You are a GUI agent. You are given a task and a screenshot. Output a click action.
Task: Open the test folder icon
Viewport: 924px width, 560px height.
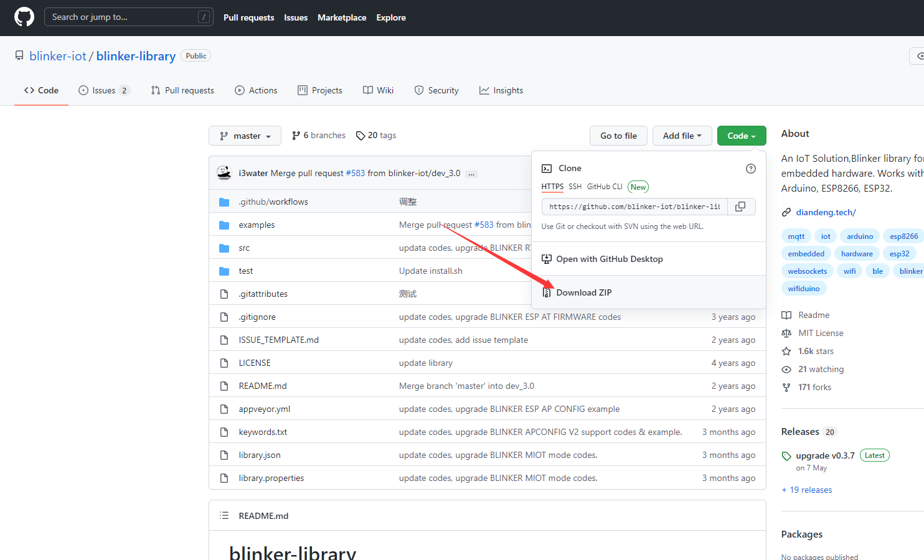224,271
